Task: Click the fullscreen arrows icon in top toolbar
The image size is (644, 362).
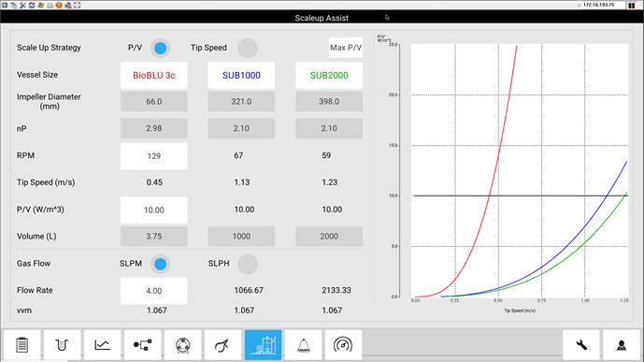Action: click(77, 6)
